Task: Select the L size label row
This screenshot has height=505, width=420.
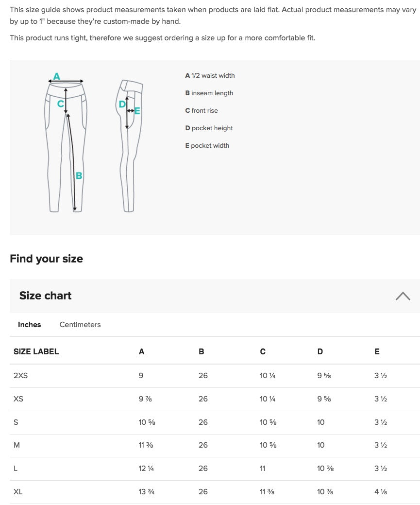Action: pos(16,469)
